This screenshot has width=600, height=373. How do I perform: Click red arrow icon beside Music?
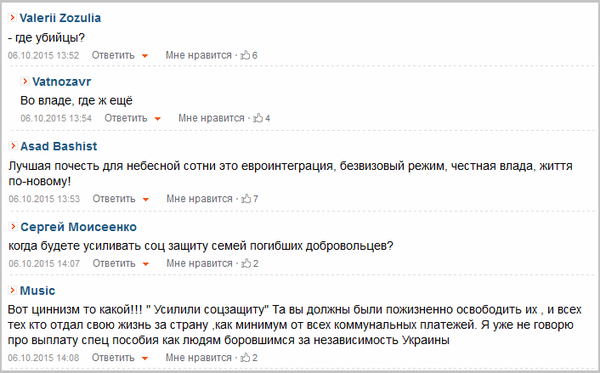pos(12,290)
